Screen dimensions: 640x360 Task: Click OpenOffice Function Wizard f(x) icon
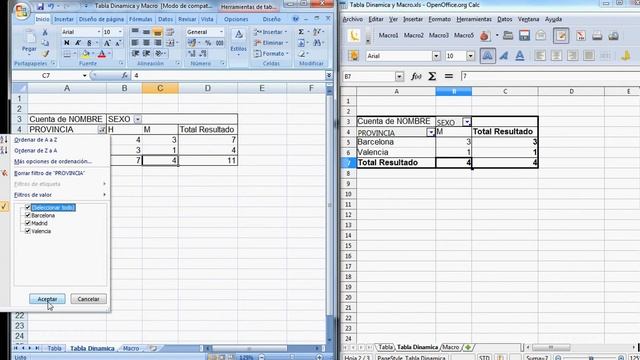click(x=416, y=76)
